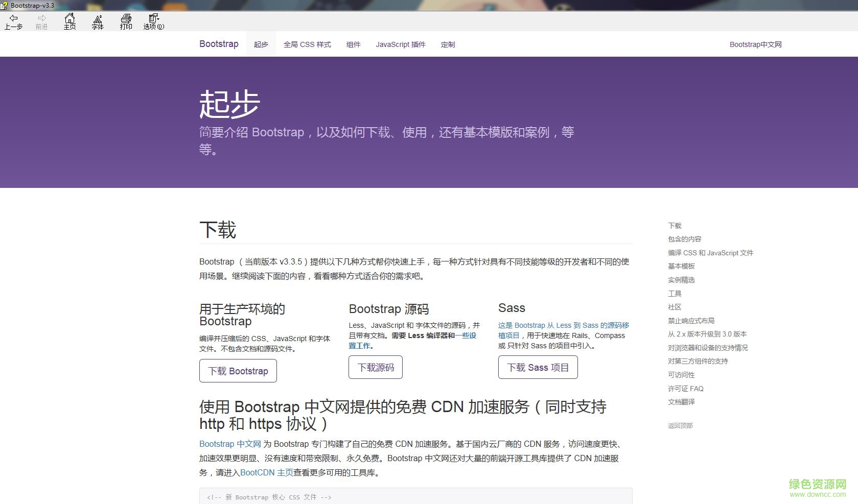Expand the 组件 navigation section
The width and height of the screenshot is (858, 504).
(x=354, y=44)
